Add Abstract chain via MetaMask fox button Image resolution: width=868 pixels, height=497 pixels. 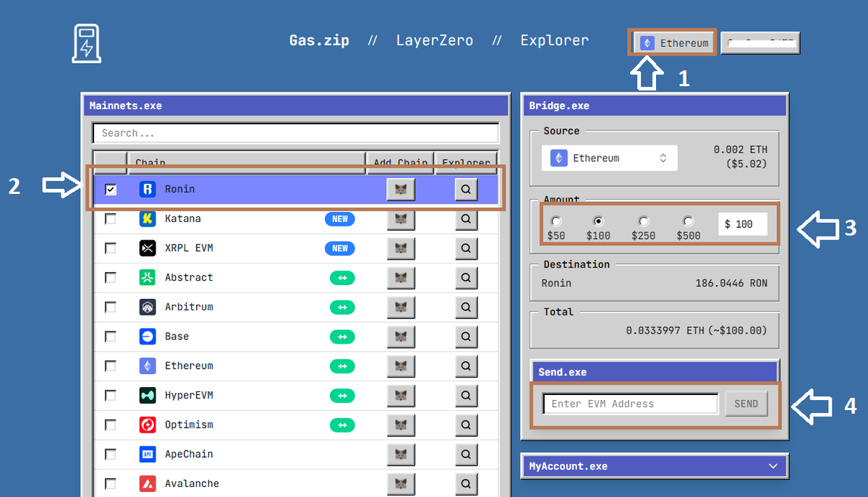(401, 278)
